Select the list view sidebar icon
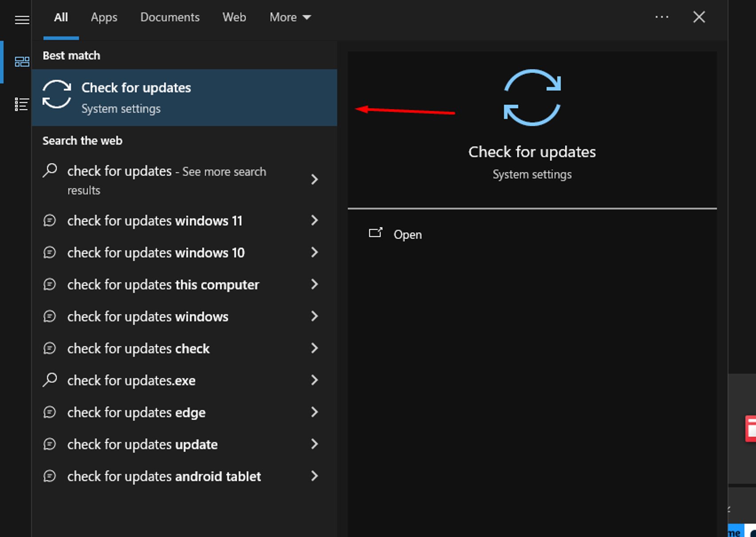Screen dimensions: 756x537 (21, 104)
